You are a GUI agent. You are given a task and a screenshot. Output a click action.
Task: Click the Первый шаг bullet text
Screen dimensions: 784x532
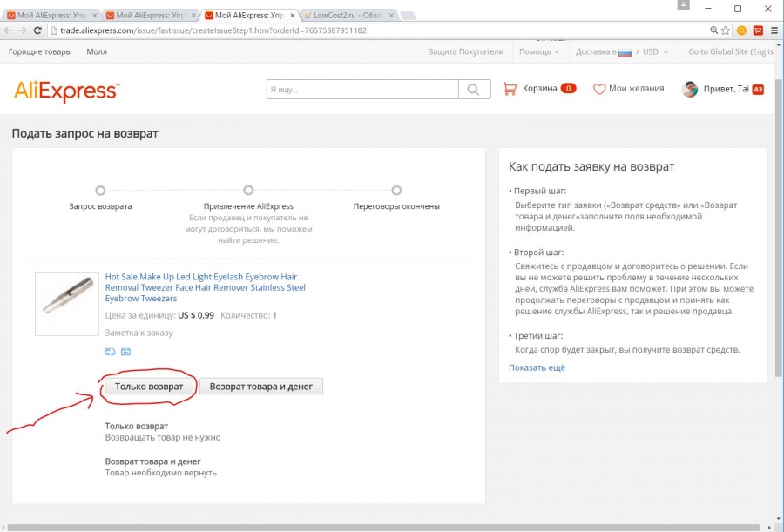click(540, 191)
